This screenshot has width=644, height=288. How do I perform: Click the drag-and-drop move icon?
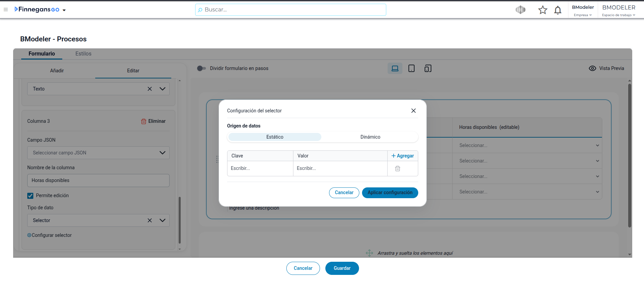[x=369, y=253]
